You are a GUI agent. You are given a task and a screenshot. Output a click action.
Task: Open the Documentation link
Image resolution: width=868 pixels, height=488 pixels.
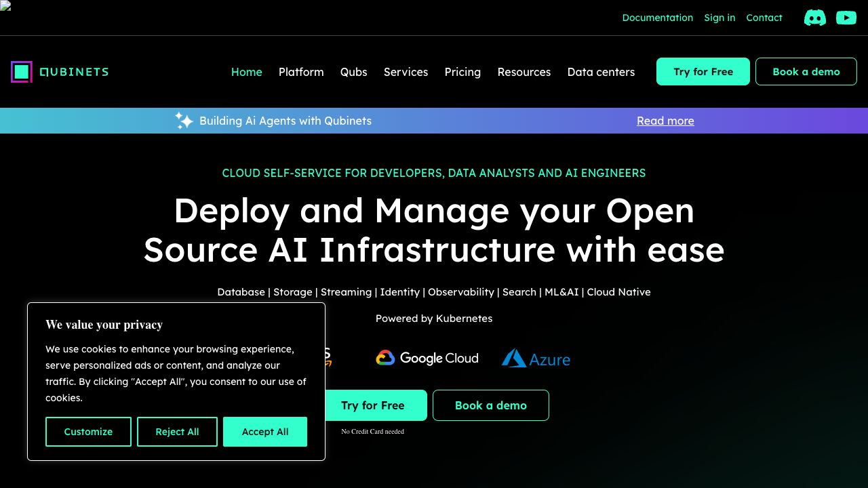(x=657, y=18)
